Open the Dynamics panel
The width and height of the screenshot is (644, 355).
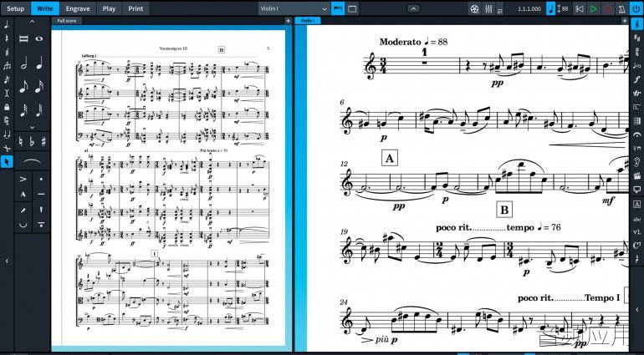pyautogui.click(x=637, y=79)
